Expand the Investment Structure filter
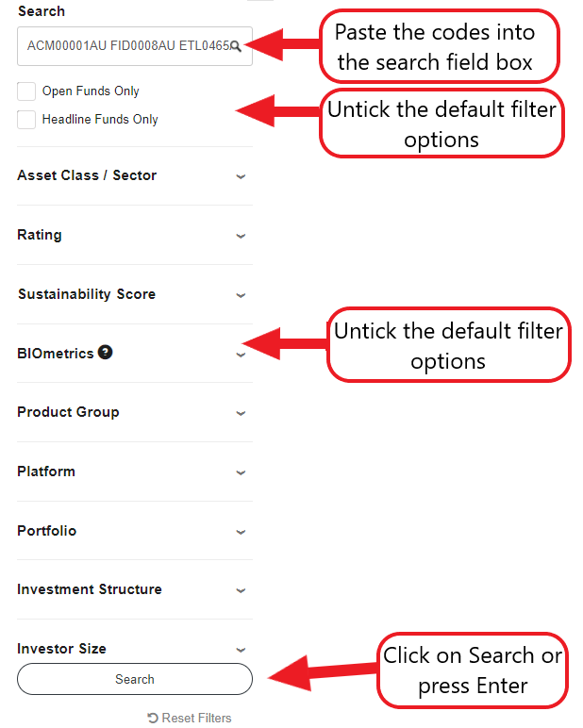 241,590
